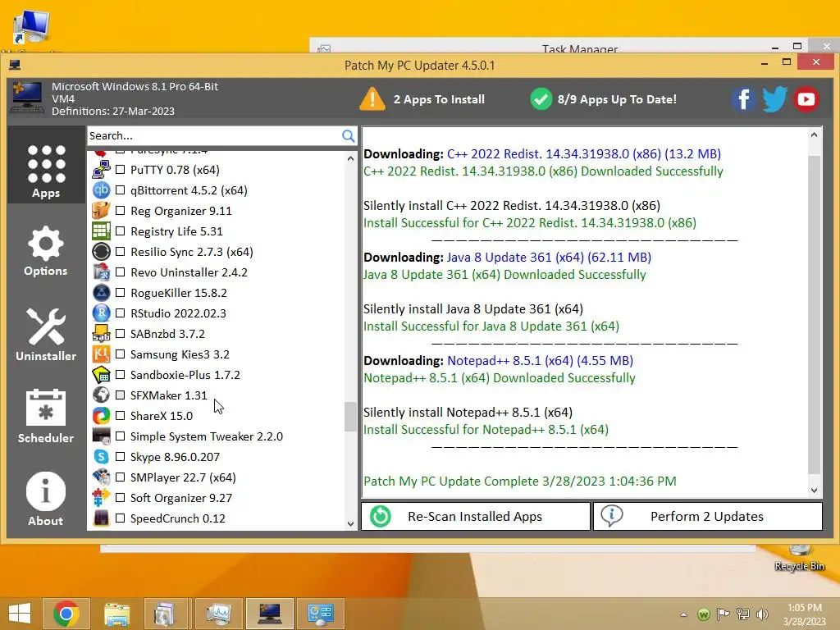
Task: Click the SABnzbd app icon
Action: [x=101, y=334]
